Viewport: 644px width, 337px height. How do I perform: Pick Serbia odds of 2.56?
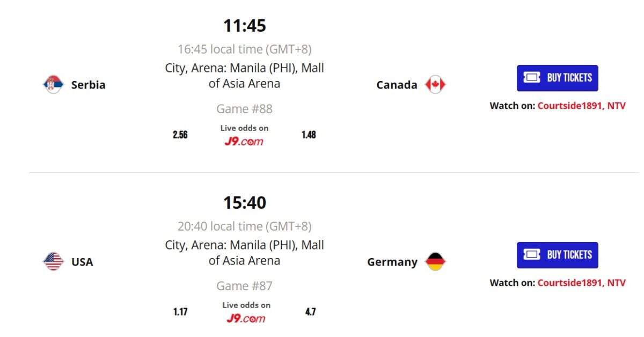[180, 135]
